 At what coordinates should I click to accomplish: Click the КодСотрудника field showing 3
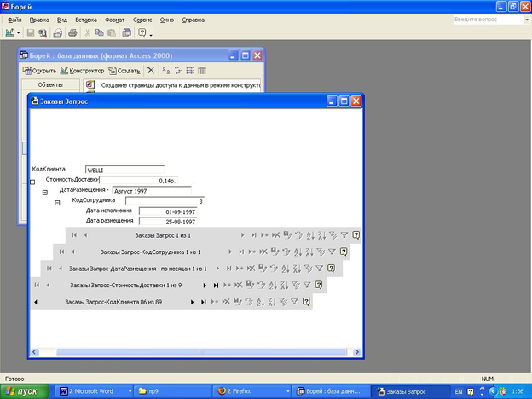click(x=165, y=201)
